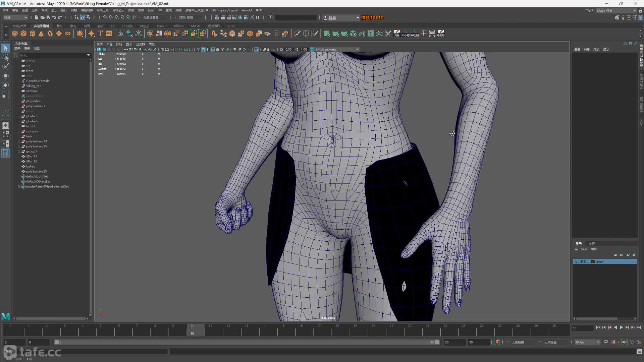
Task: Toggle the workspace lock icon
Action: click(640, 11)
